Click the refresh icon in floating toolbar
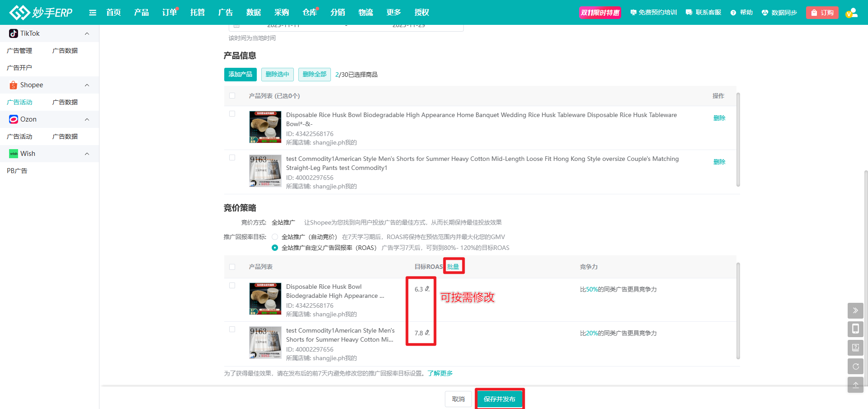The height and width of the screenshot is (409, 868). 855,366
